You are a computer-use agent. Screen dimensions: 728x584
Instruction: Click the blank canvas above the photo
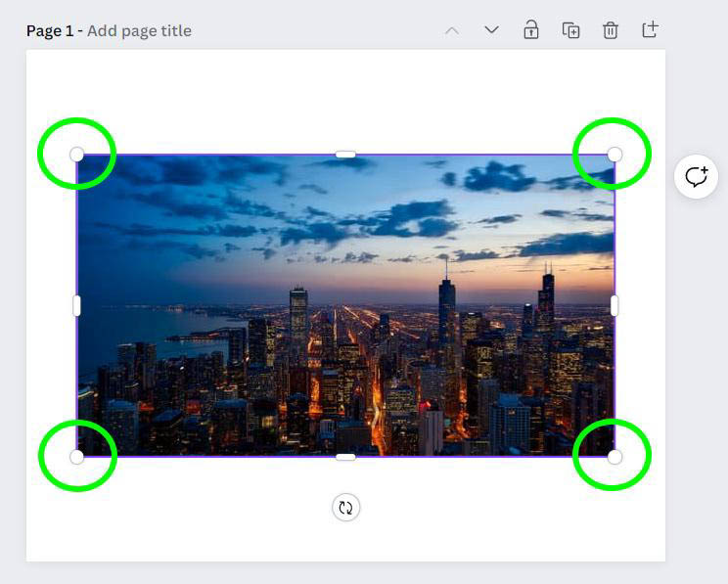tap(345, 98)
